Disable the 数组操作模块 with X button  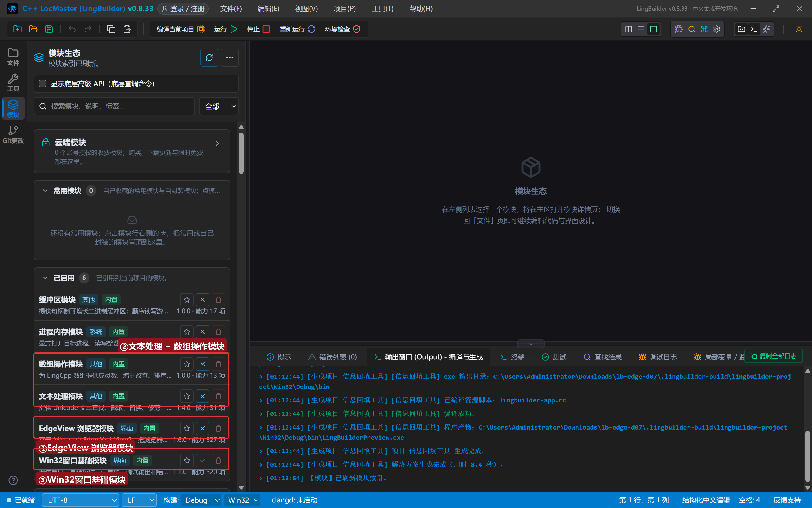pyautogui.click(x=203, y=364)
